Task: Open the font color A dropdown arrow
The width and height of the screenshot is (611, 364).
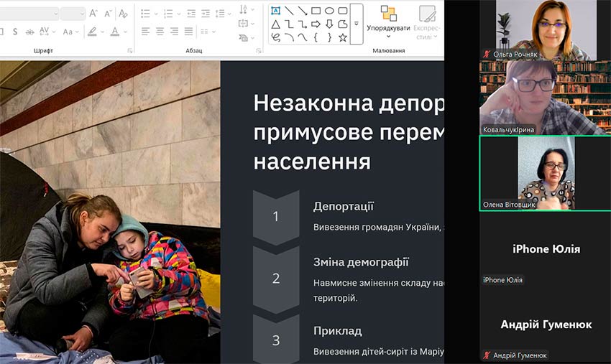Action: click(x=124, y=32)
